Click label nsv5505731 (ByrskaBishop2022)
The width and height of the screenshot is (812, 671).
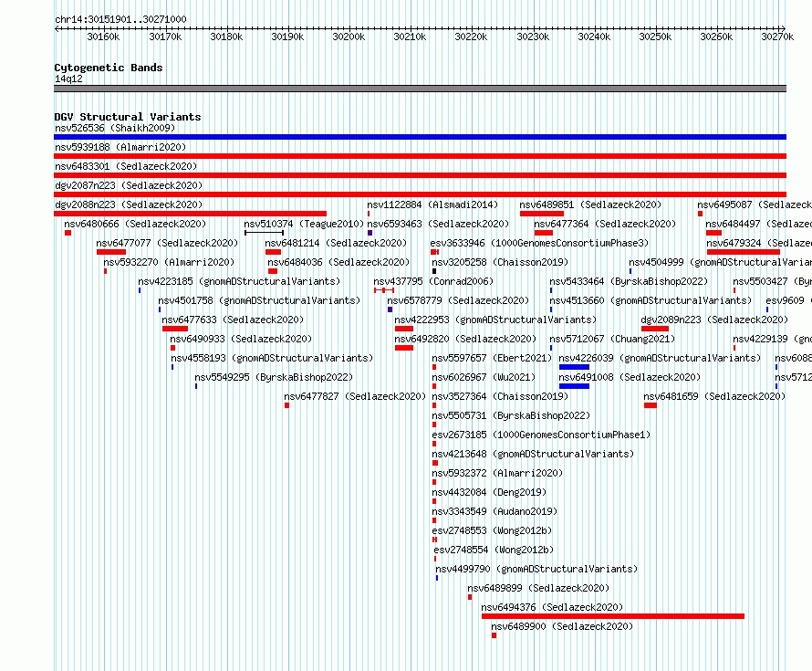click(511, 415)
